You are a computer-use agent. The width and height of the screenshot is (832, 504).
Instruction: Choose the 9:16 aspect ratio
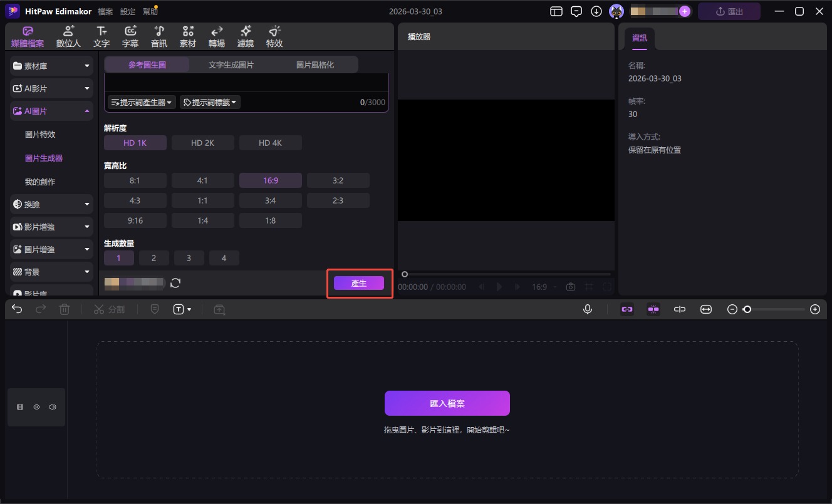coord(135,220)
